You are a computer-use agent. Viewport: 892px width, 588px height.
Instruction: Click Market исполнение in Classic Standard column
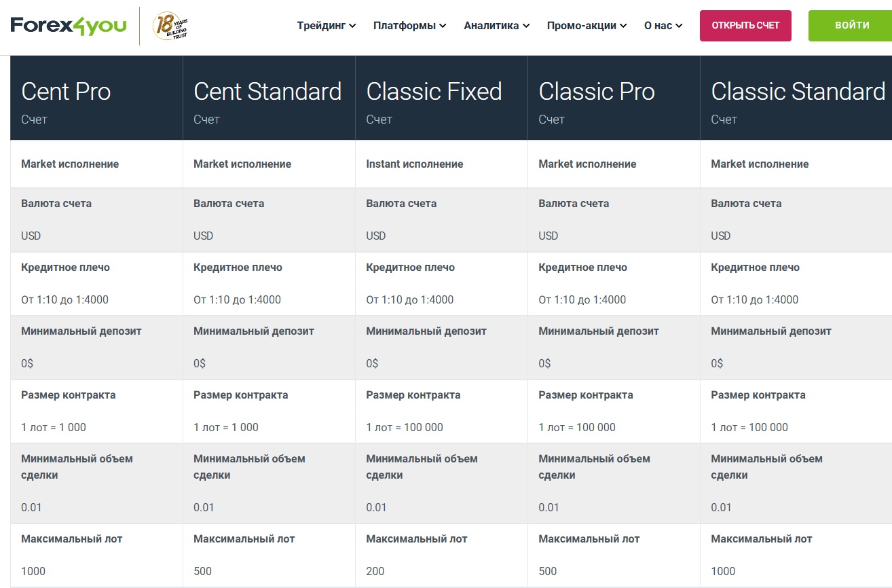click(760, 164)
